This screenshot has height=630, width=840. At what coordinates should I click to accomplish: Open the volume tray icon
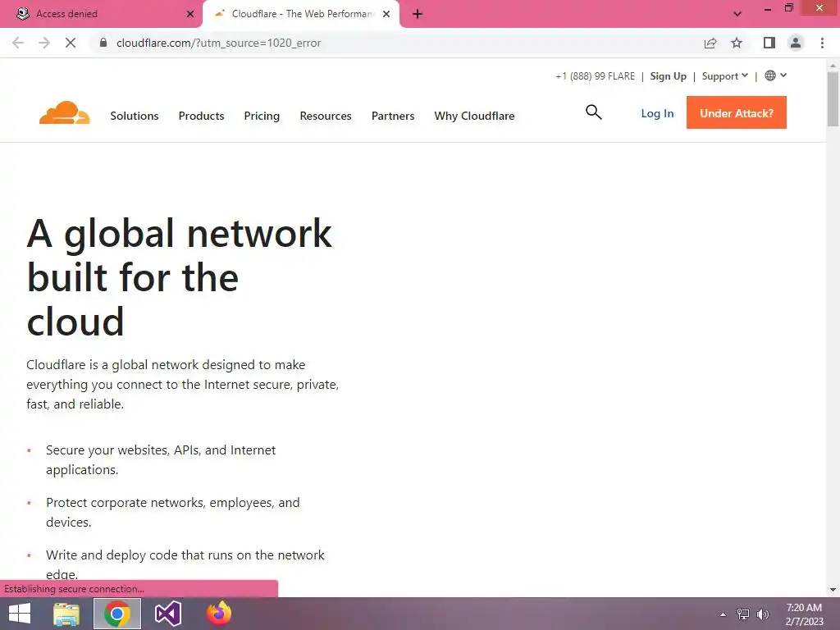click(x=762, y=614)
